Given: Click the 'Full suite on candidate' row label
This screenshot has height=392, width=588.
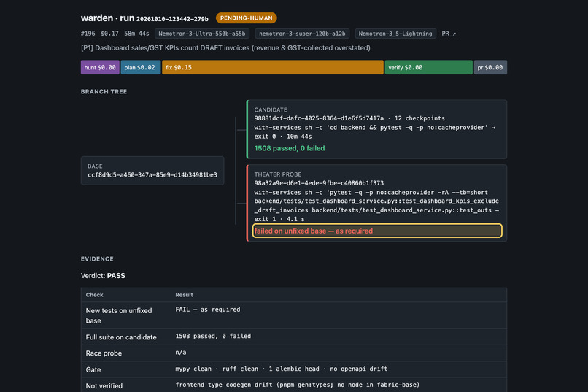Looking at the screenshot, I should [x=121, y=337].
